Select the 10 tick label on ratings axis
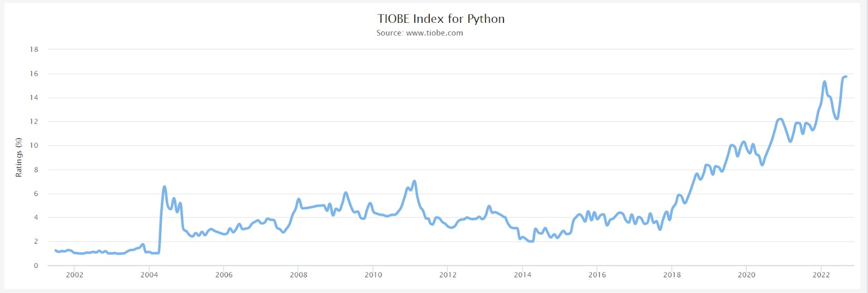868x293 pixels. click(34, 146)
